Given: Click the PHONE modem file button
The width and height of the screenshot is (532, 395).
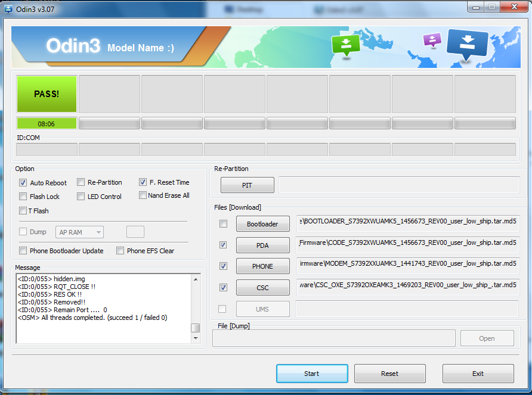Looking at the screenshot, I should pos(263,266).
